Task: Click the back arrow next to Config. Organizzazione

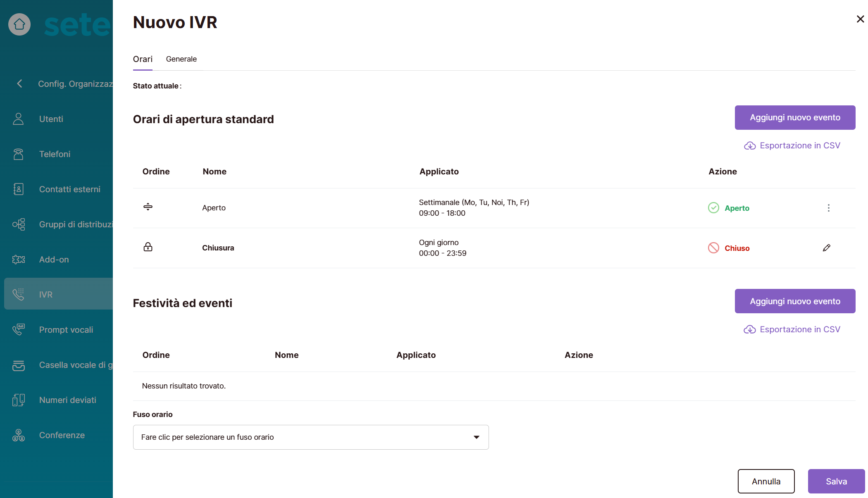Action: 19,83
